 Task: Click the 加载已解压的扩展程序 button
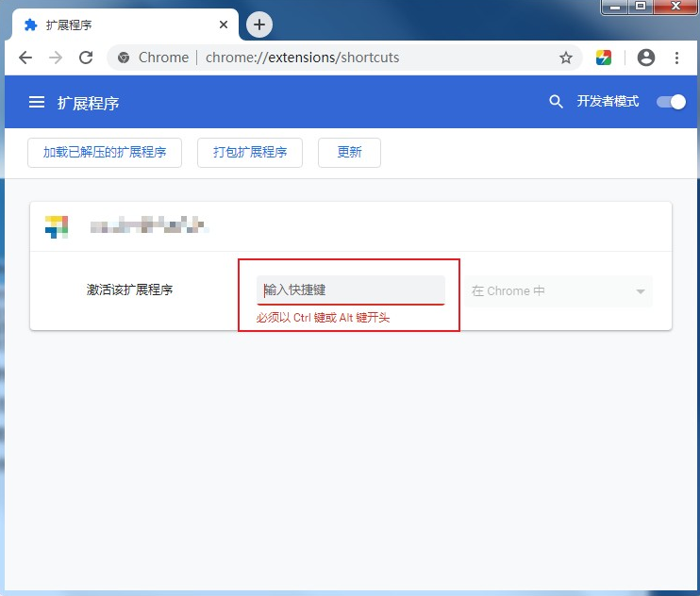click(105, 153)
